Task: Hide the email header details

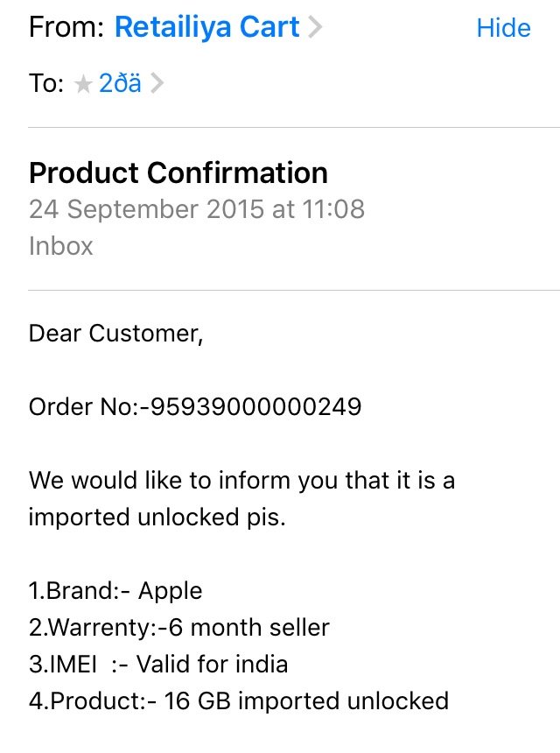Action: 503,28
